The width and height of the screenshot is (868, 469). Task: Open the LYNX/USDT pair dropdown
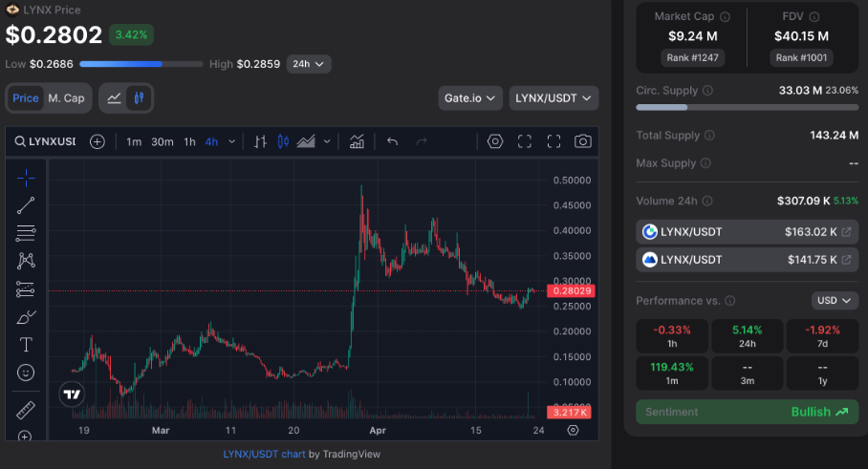point(553,97)
